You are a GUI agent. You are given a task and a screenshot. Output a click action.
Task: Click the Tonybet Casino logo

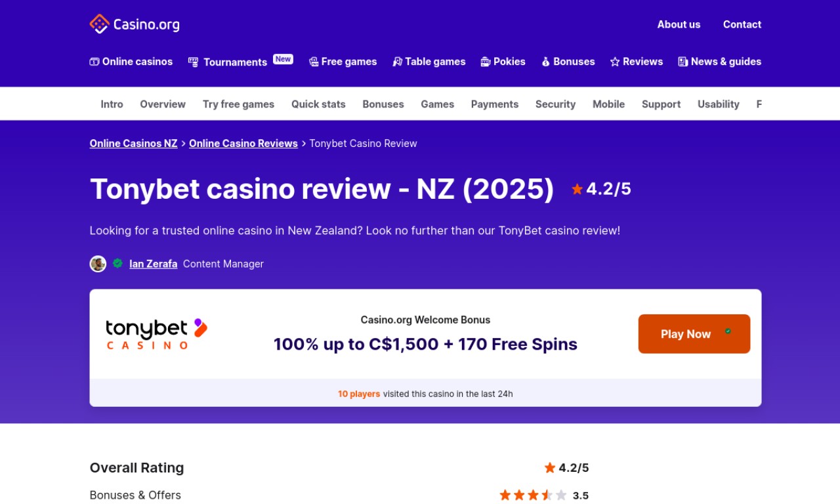tap(156, 334)
